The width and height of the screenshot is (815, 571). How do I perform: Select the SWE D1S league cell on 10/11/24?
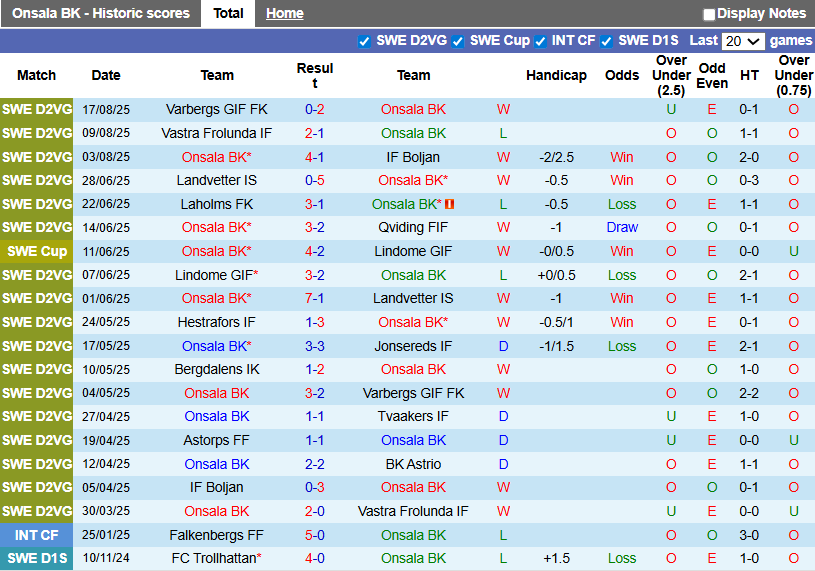(x=36, y=558)
